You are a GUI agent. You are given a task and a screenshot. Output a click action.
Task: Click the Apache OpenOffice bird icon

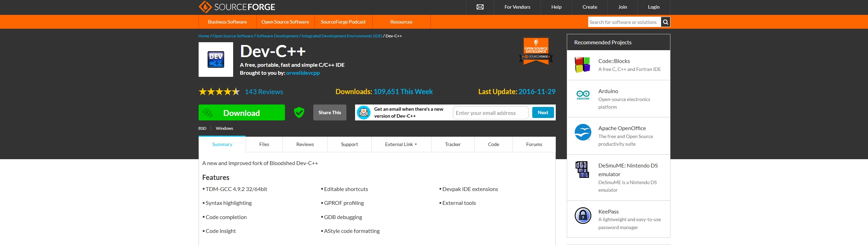click(583, 132)
